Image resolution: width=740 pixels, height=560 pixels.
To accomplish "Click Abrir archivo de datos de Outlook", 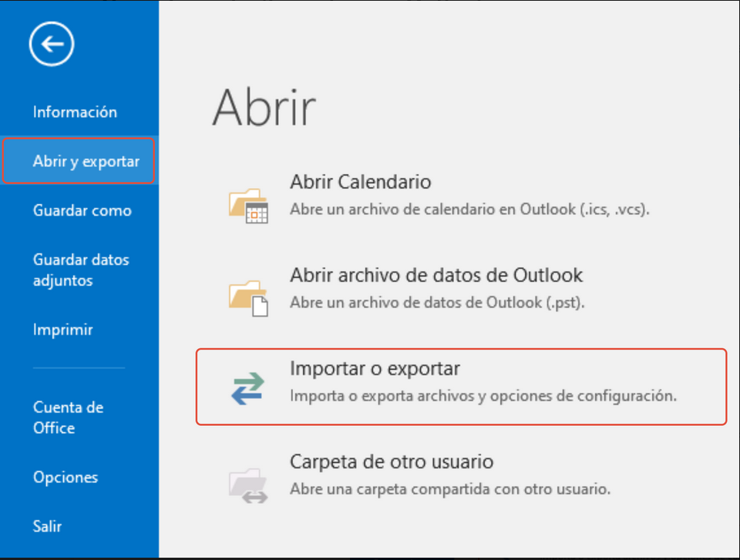I will (436, 275).
